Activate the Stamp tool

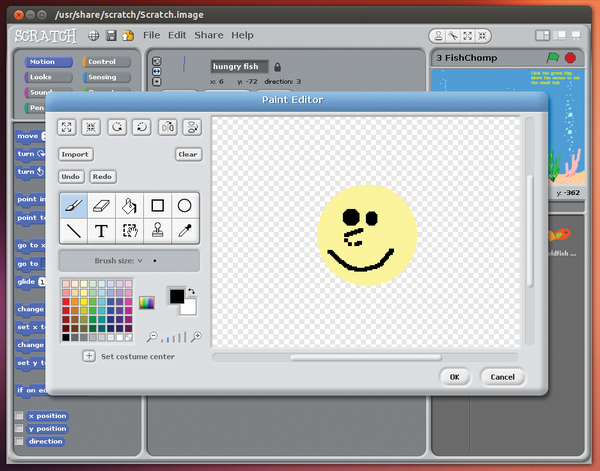pyautogui.click(x=157, y=231)
